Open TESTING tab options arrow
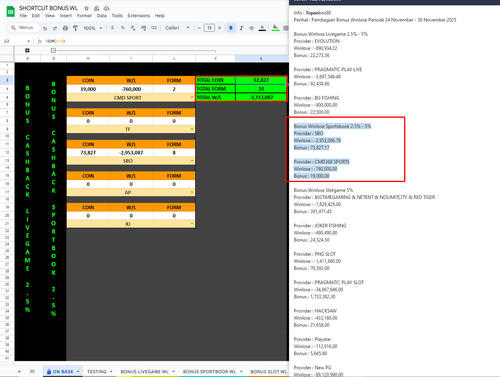 pos(111,371)
